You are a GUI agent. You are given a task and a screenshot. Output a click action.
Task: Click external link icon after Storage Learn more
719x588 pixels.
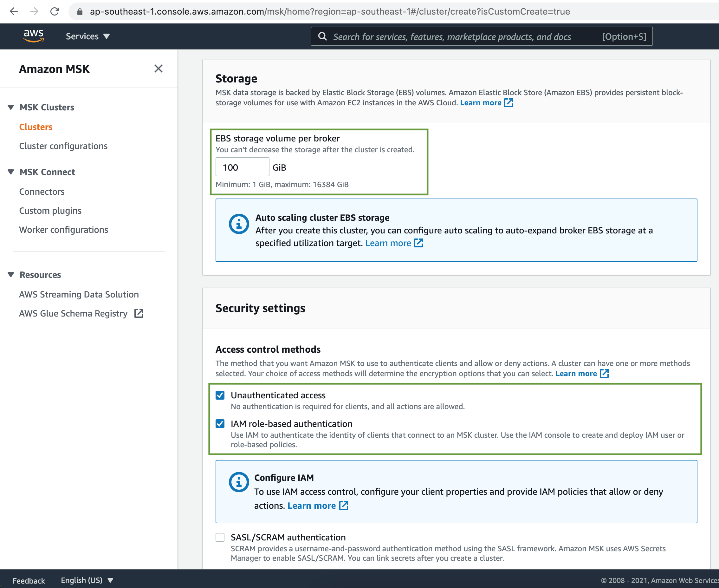point(508,103)
